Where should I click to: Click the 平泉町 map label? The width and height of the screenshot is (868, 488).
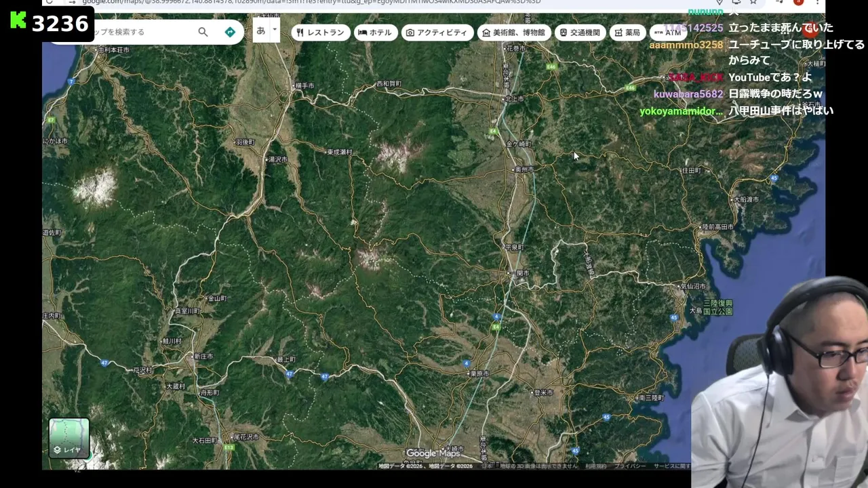515,247
